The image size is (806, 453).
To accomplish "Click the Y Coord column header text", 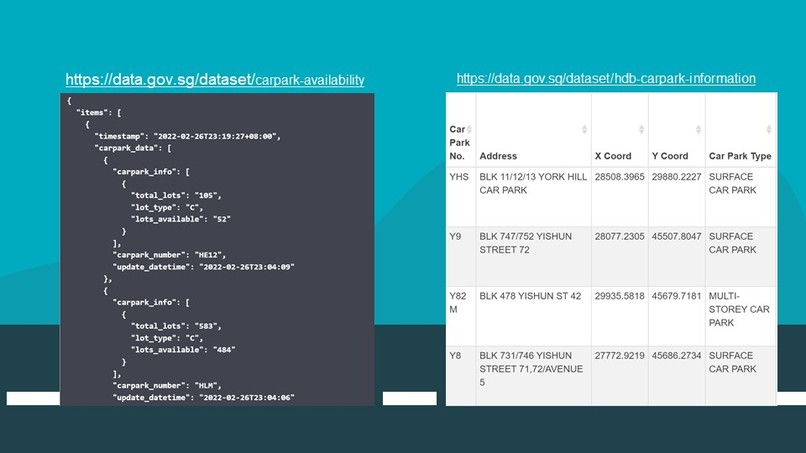I will point(670,156).
